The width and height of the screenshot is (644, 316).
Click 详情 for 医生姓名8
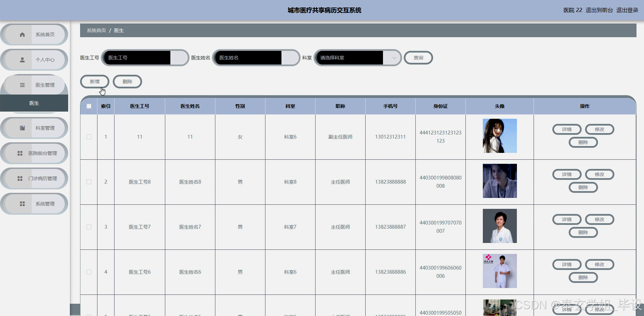point(567,174)
